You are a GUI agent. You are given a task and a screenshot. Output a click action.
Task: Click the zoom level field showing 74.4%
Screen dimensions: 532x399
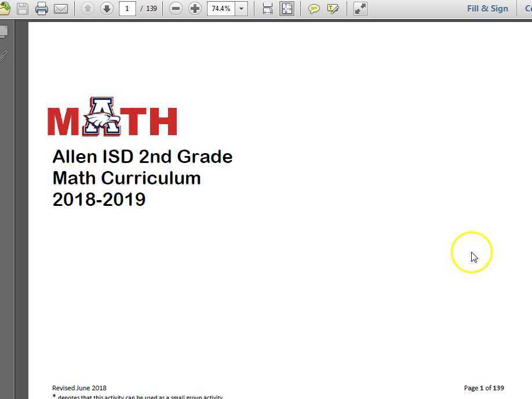click(221, 9)
